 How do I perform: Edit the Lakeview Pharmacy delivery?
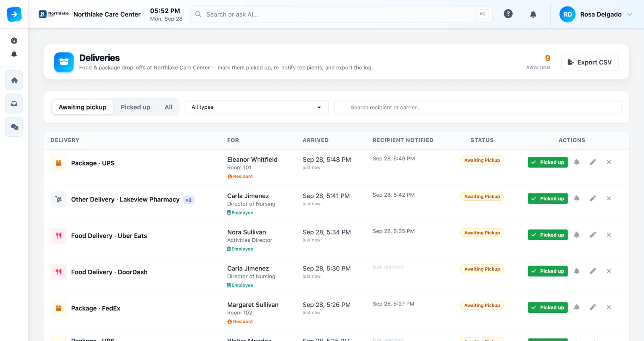(593, 198)
